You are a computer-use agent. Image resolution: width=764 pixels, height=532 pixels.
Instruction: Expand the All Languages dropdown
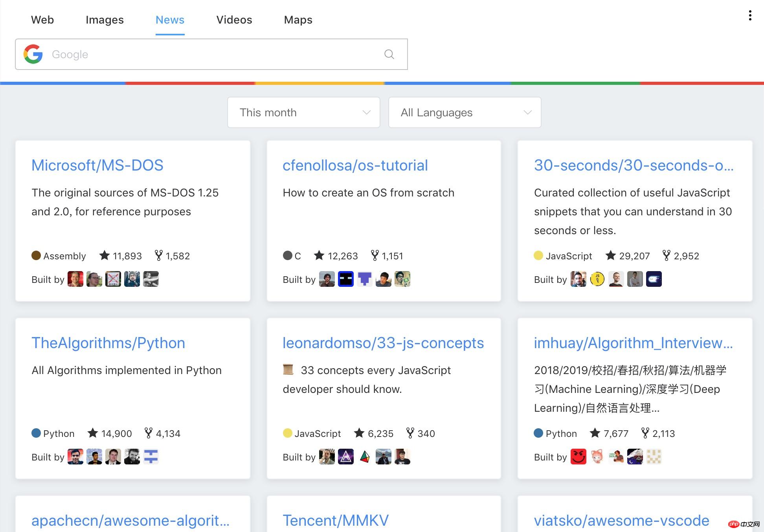pos(465,112)
